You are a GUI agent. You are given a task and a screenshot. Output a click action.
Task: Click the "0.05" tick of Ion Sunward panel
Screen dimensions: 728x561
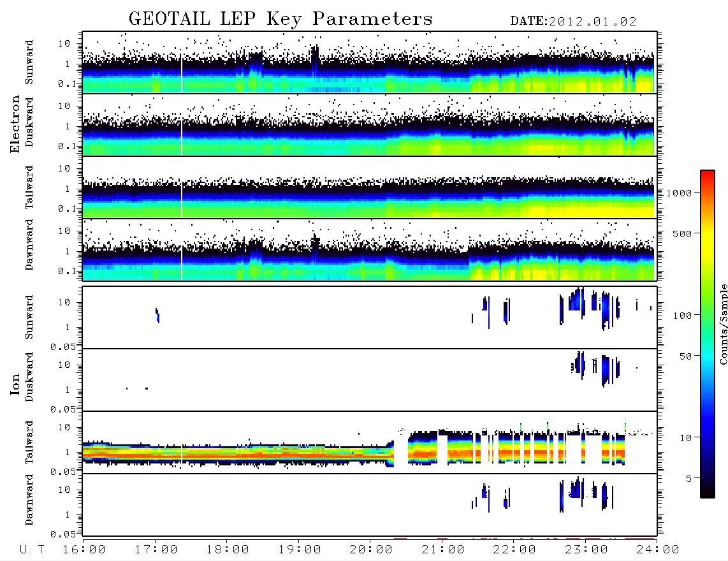pyautogui.click(x=62, y=347)
